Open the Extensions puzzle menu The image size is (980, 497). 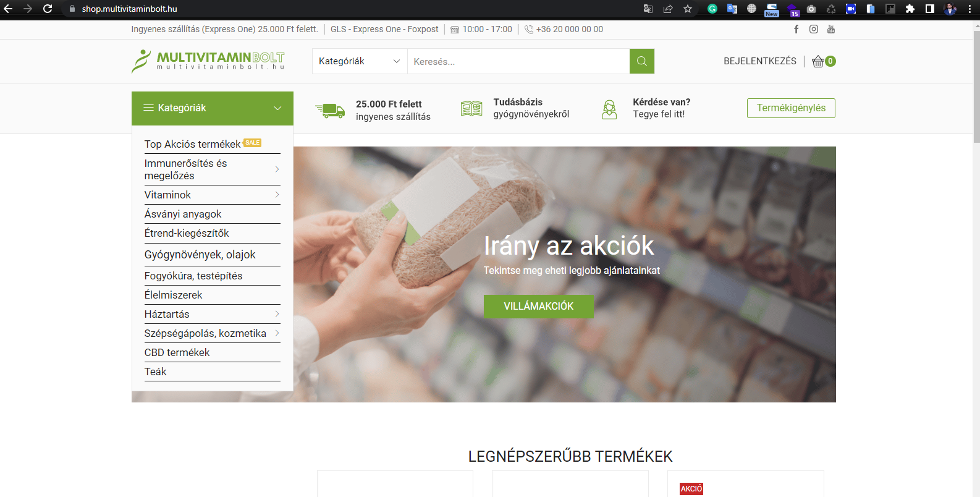coord(910,9)
